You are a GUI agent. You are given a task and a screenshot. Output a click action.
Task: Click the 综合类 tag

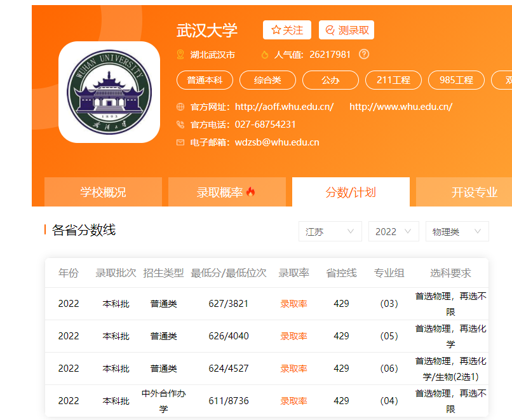click(x=267, y=80)
